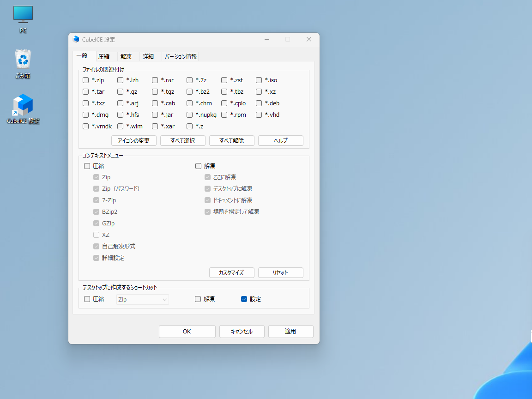The width and height of the screenshot is (532, 399).
Task: Tick the *.deb checkbox
Action: pos(259,103)
